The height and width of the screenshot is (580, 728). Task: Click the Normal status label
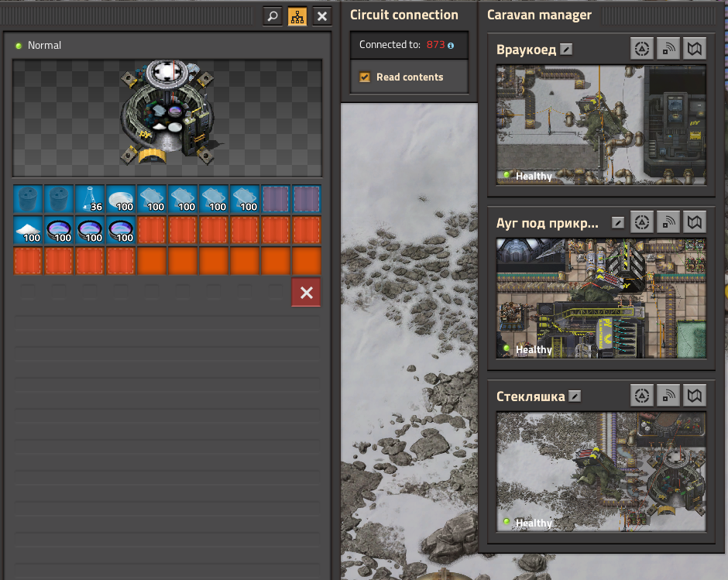click(44, 45)
